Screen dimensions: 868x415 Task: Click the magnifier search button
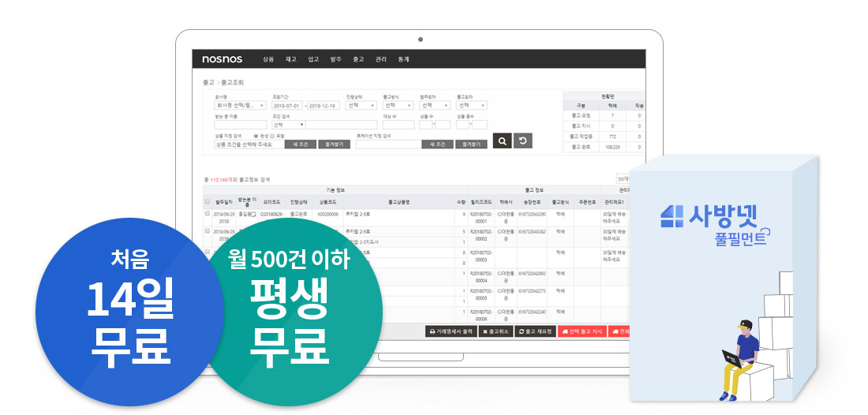click(502, 141)
